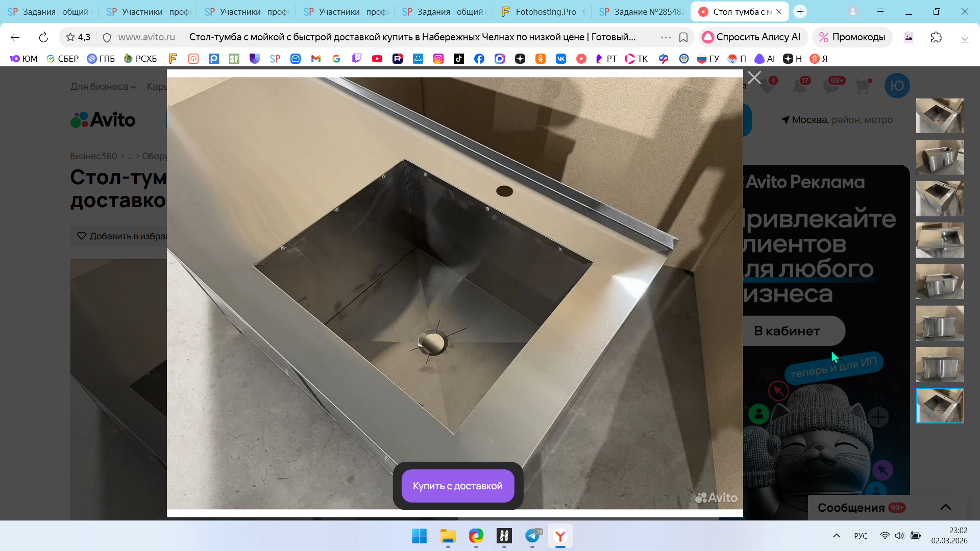Close the photo gallery overlay
Viewport: 980px width, 551px height.
tap(754, 78)
